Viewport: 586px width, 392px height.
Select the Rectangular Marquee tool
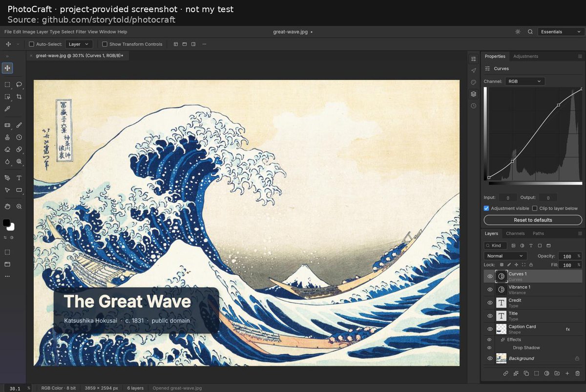[x=7, y=84]
